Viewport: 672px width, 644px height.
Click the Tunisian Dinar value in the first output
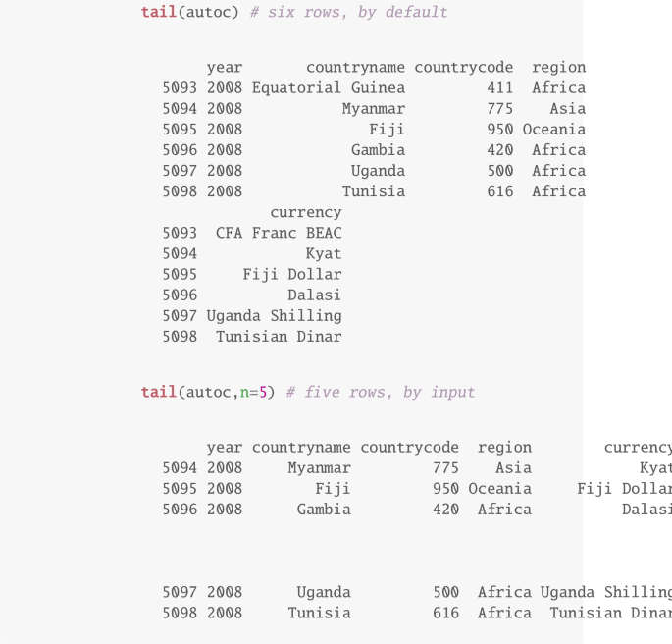click(x=279, y=337)
